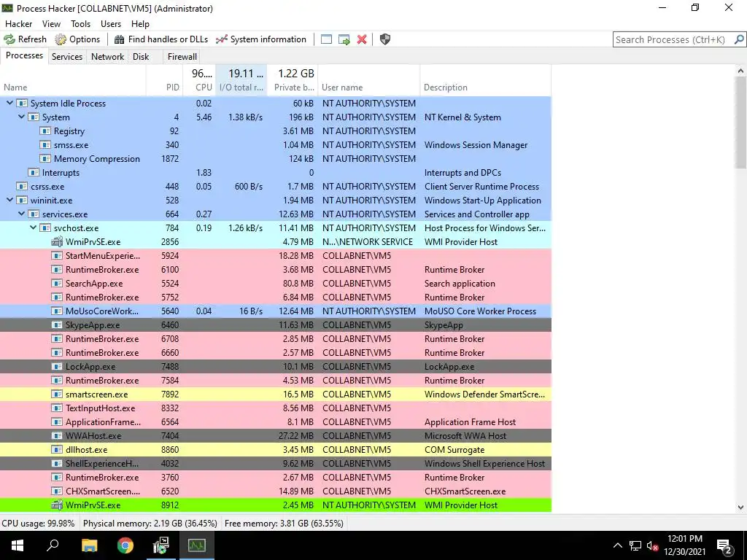Open the Tools menu

[x=80, y=24]
